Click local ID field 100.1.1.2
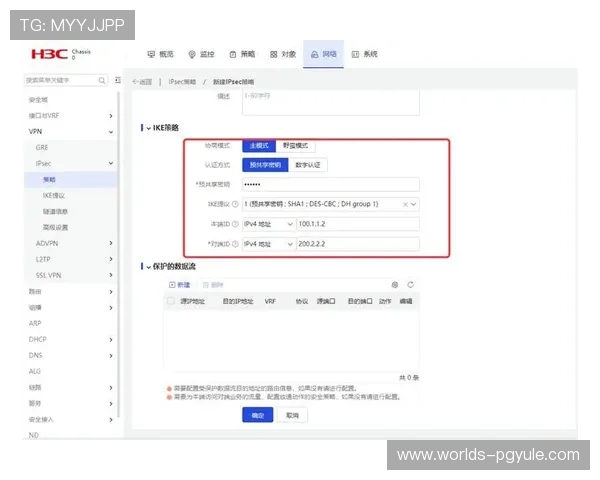 (x=358, y=224)
